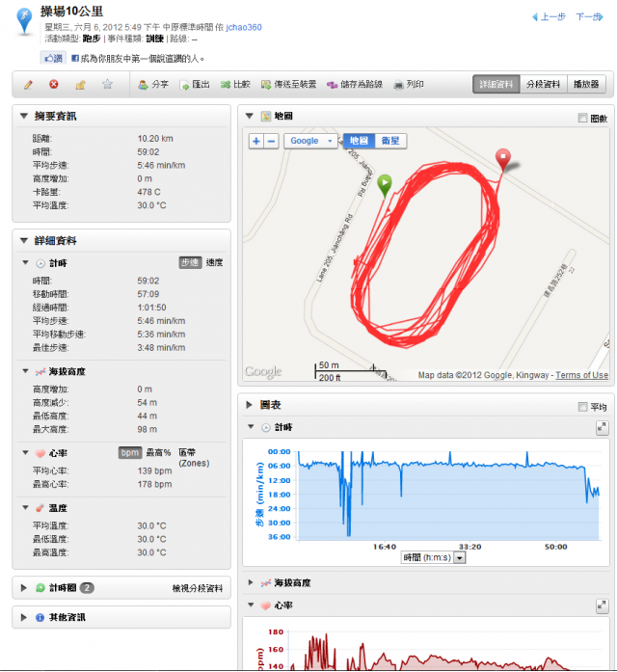The width and height of the screenshot is (617, 672).
Task: Click the running activity pin icon
Action: click(x=24, y=20)
